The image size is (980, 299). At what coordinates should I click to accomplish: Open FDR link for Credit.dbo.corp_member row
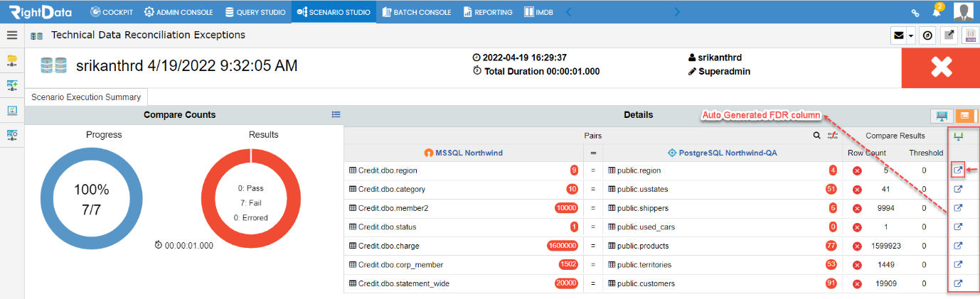coord(958,265)
